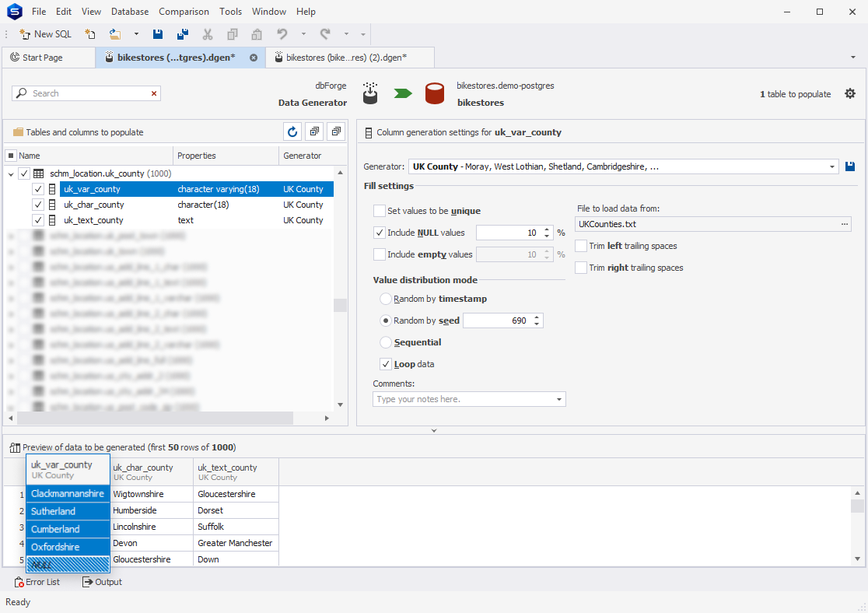Open the File menu

click(39, 12)
